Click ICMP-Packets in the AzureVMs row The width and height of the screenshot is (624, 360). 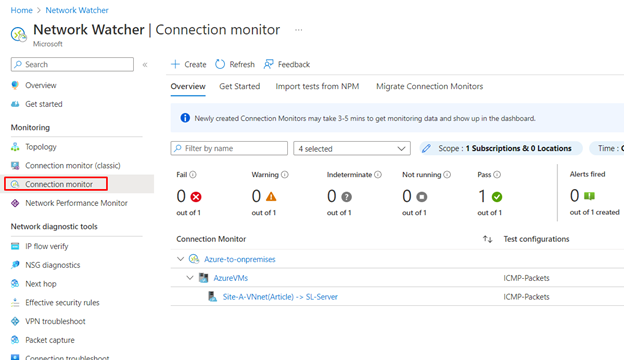[x=526, y=278]
